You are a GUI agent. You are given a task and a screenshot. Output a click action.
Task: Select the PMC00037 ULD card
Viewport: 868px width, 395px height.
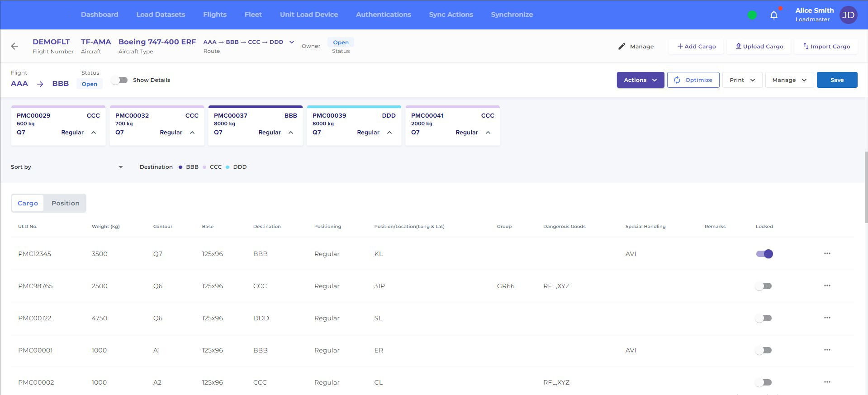(x=256, y=126)
